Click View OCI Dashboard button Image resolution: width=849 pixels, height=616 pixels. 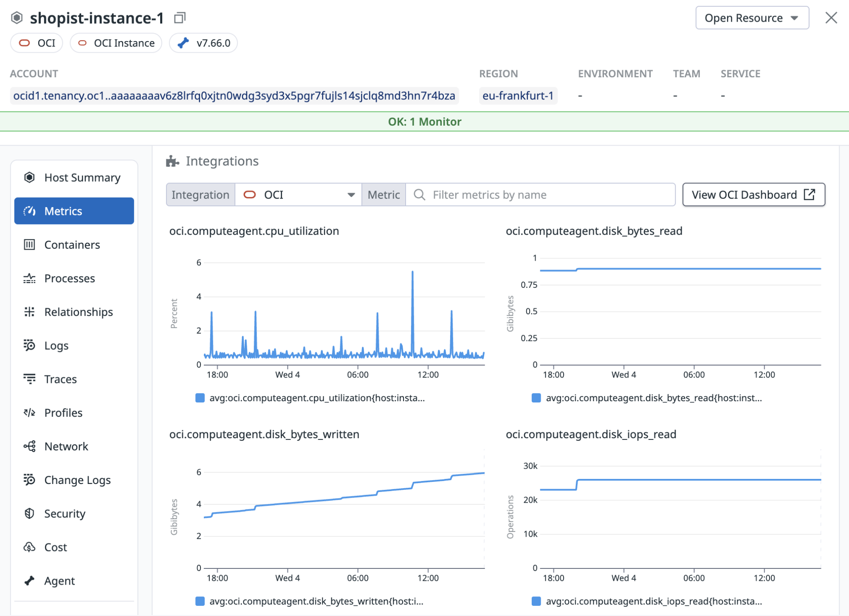(x=753, y=194)
